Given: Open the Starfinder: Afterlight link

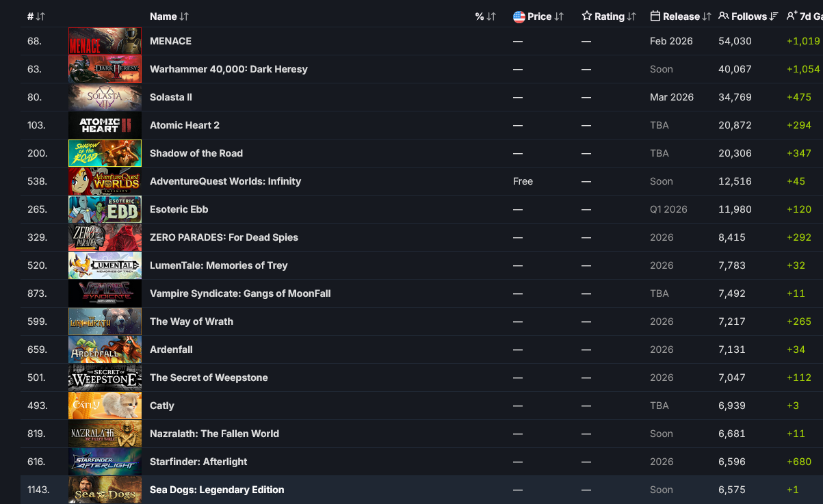Looking at the screenshot, I should coord(198,462).
